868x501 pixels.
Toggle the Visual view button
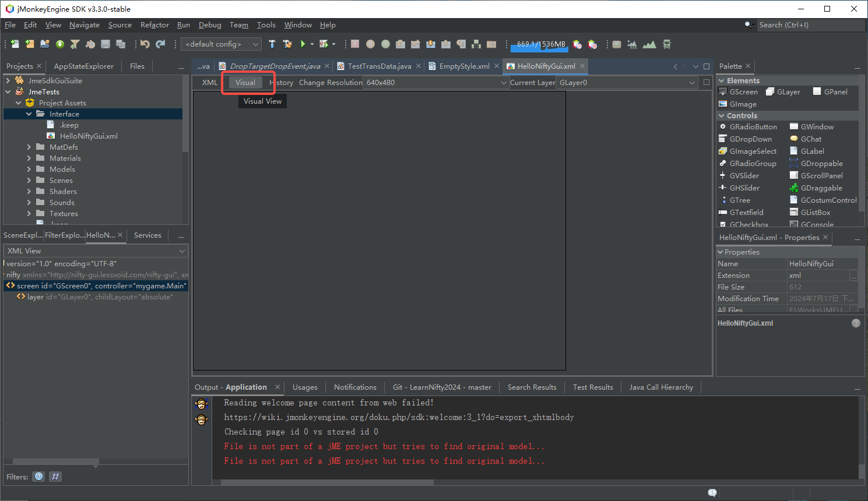coord(245,83)
